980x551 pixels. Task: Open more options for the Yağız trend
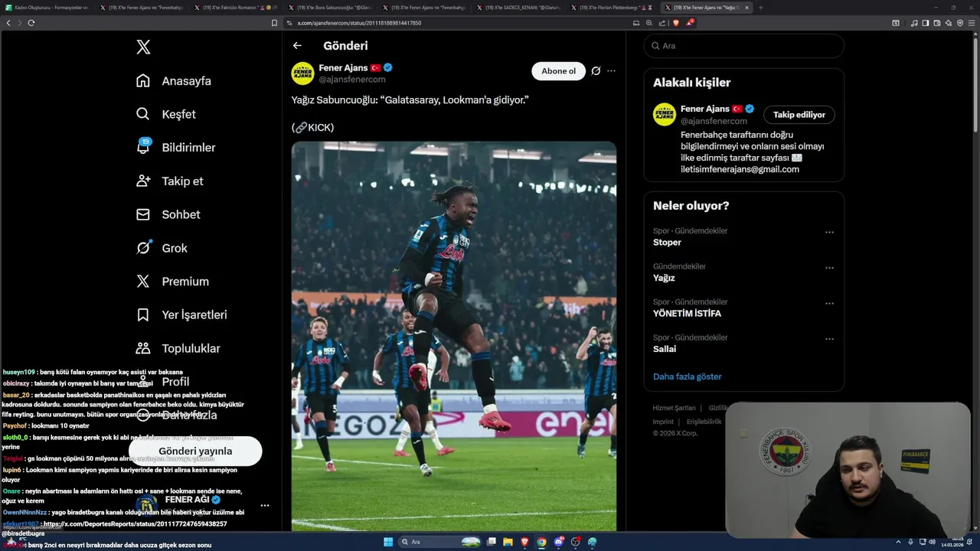(x=829, y=268)
